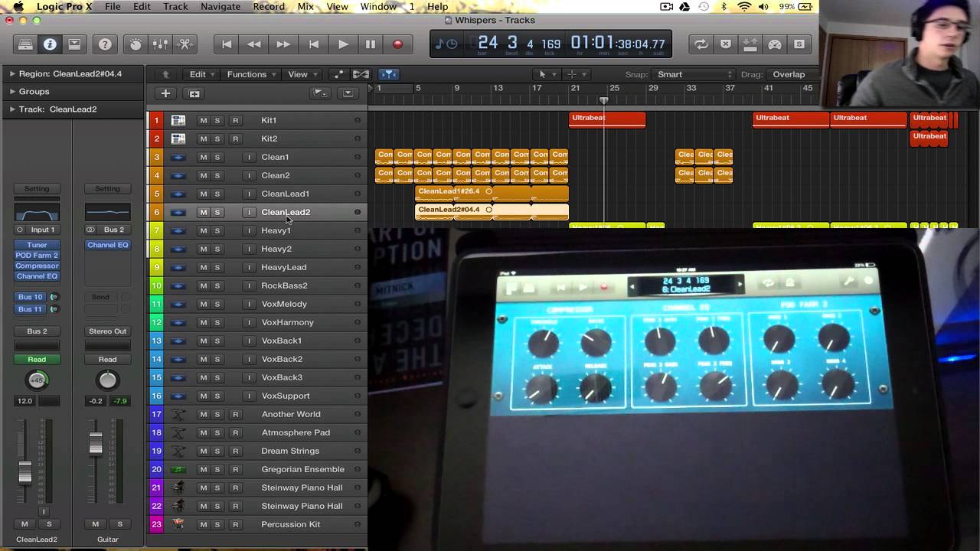Click the Duplicate Track button

194,93
